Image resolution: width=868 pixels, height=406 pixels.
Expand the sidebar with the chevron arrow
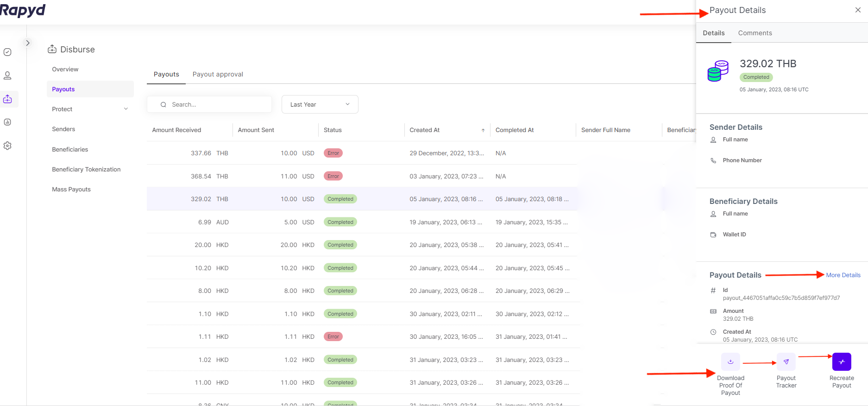28,43
